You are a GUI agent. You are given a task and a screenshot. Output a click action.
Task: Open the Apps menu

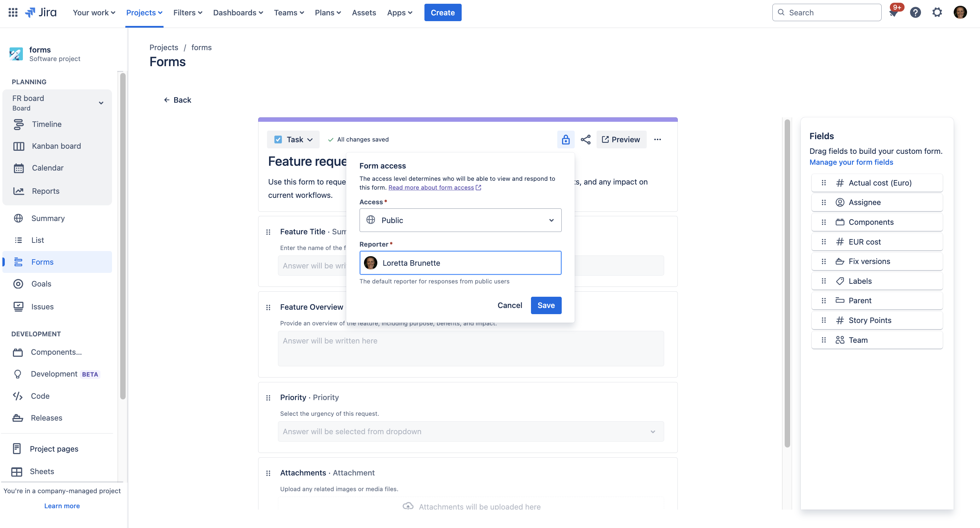[x=399, y=12]
